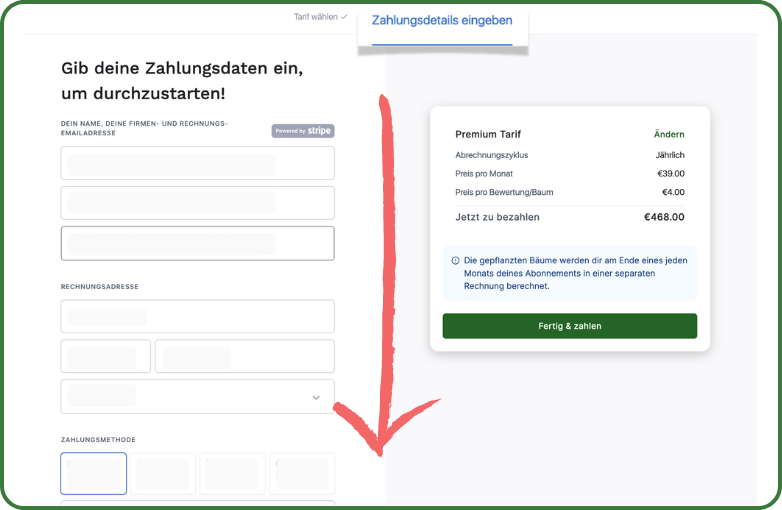Focus the first Rechnungsadresse field

coord(197,317)
